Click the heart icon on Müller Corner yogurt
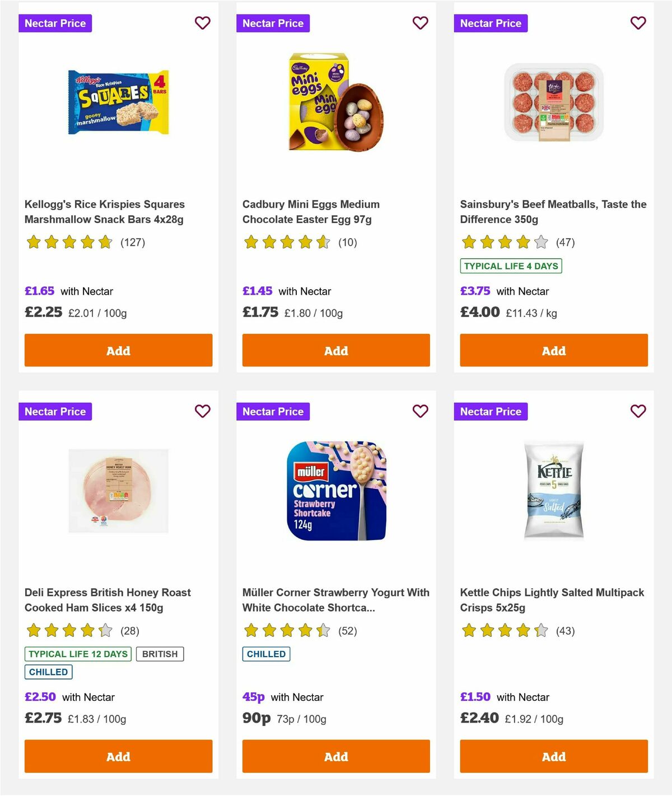Image resolution: width=672 pixels, height=796 pixels. (420, 411)
